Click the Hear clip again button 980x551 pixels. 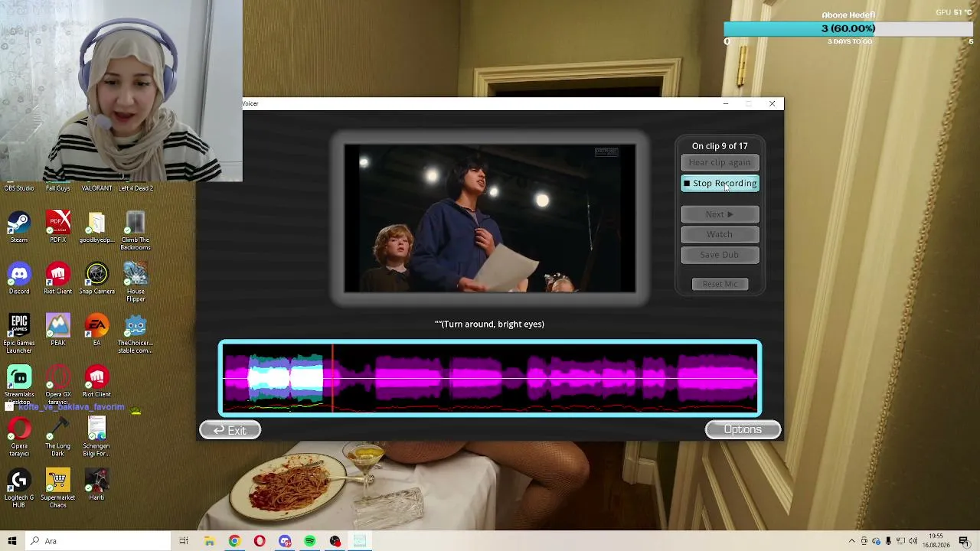click(x=720, y=162)
